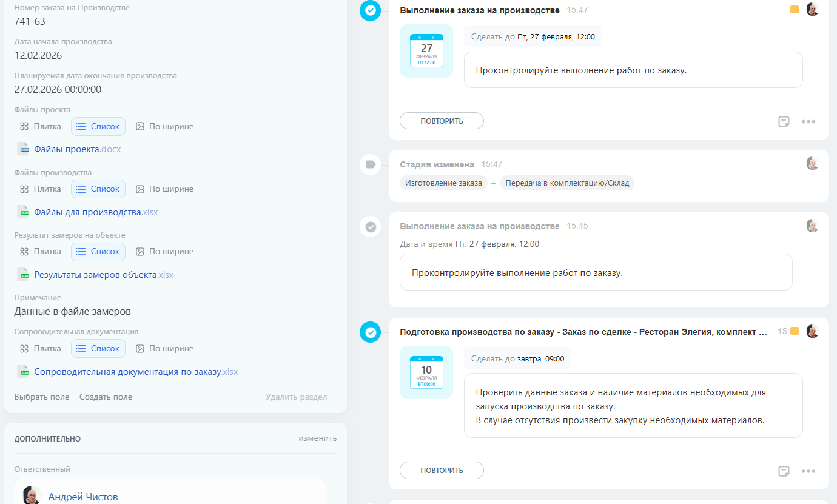837x504 pixels.
Task: Click the Удалить раздел link
Action: click(296, 397)
